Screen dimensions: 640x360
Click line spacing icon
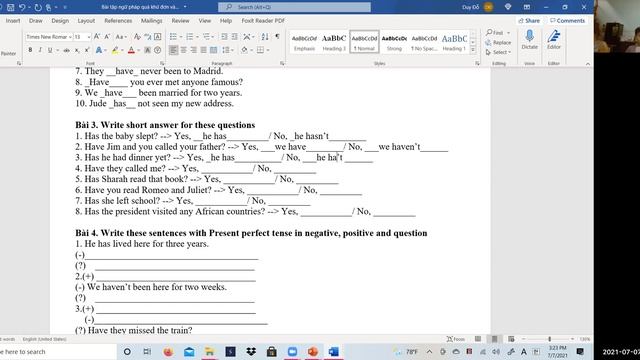[x=226, y=50]
